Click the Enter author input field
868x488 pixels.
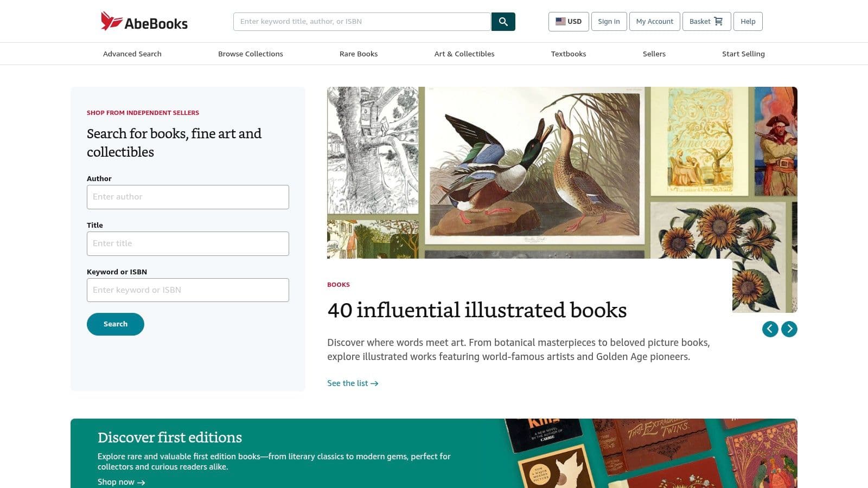point(188,197)
